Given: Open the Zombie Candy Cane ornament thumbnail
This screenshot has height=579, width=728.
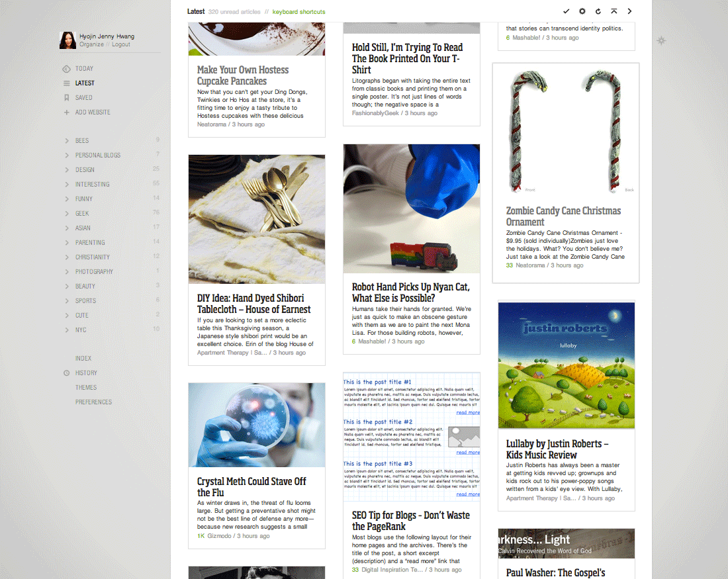Looking at the screenshot, I should click(565, 132).
